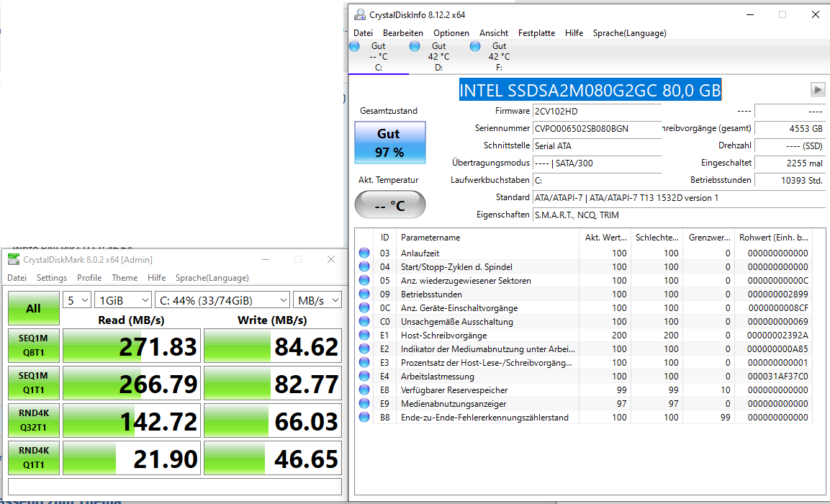Screen dimensions: 830x504
Task: Click the Eingeschaltet value 2255 mal
Action: pyautogui.click(x=790, y=163)
